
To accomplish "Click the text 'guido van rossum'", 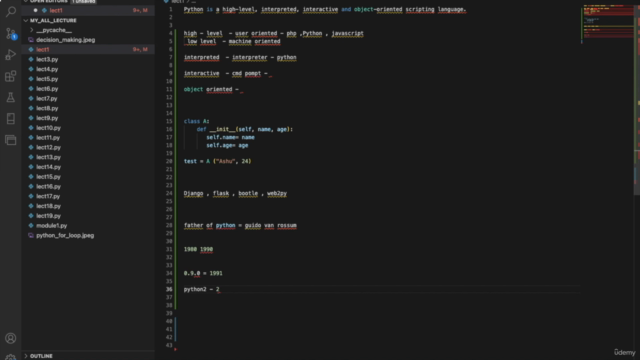I will [x=271, y=225].
